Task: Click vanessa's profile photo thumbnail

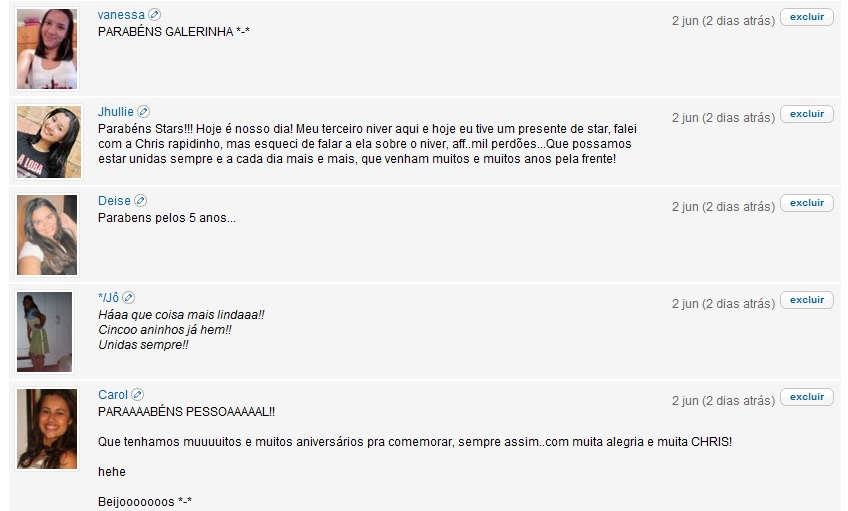Action: tap(47, 49)
